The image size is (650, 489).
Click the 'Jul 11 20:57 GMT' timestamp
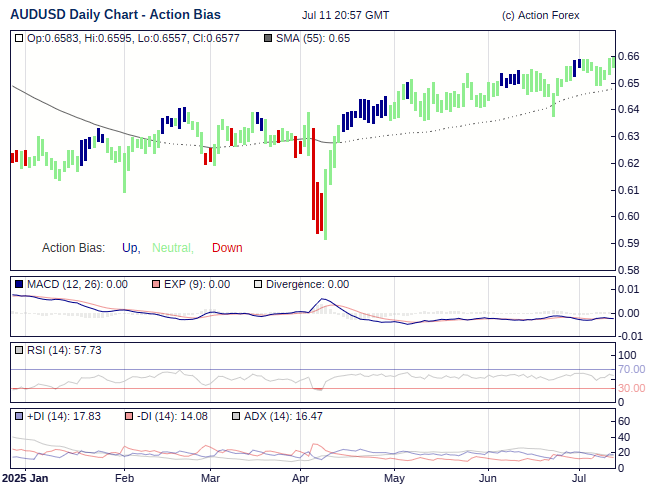(x=345, y=16)
